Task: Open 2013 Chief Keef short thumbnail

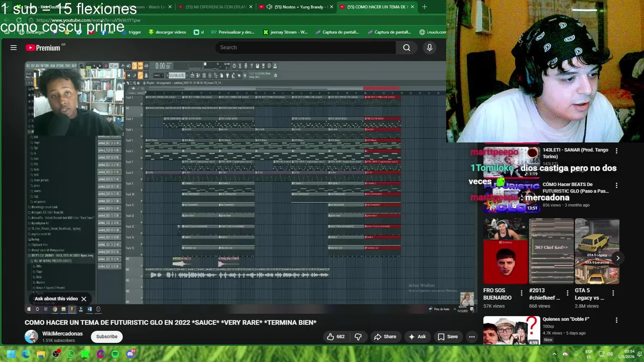Action: (551, 251)
